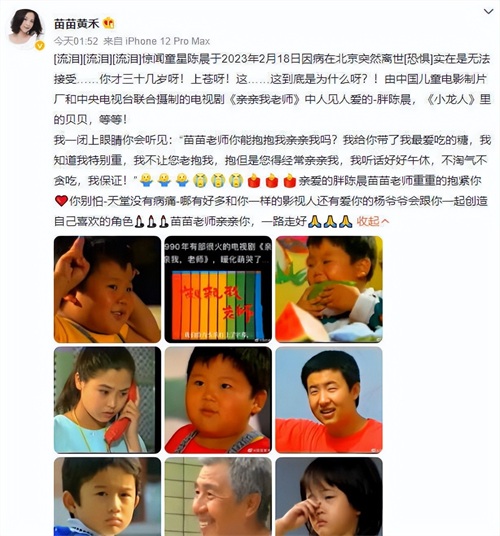The height and width of the screenshot is (536, 500).
Task: Click the post timestamp 今天01:52
Action: (x=76, y=41)
